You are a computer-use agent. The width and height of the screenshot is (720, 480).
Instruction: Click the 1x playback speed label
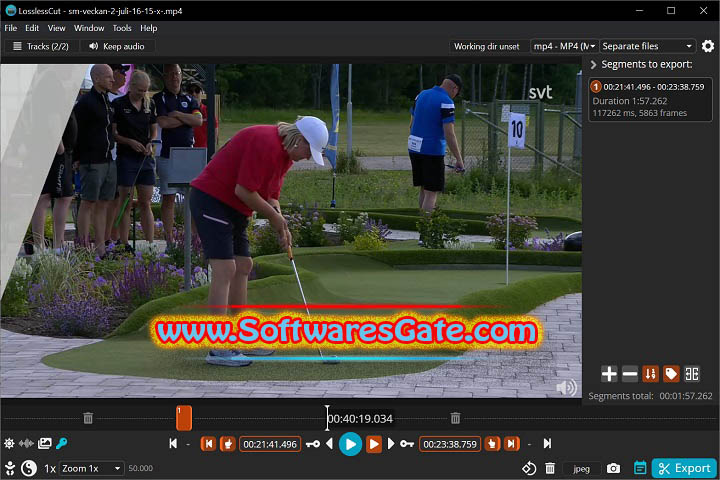pyautogui.click(x=50, y=469)
